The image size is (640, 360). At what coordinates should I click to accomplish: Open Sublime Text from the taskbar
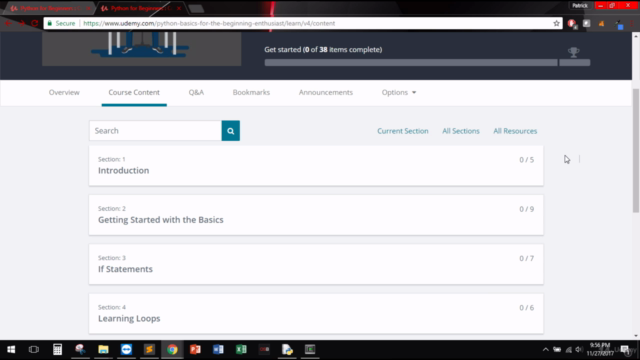click(x=149, y=349)
